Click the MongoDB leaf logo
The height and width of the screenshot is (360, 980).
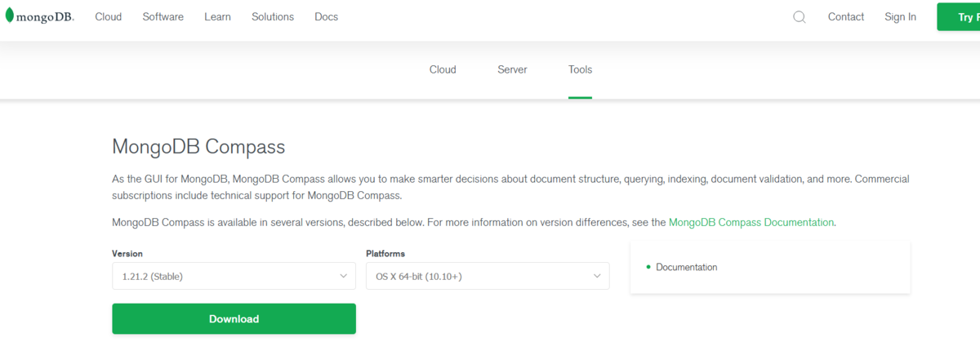38,16
